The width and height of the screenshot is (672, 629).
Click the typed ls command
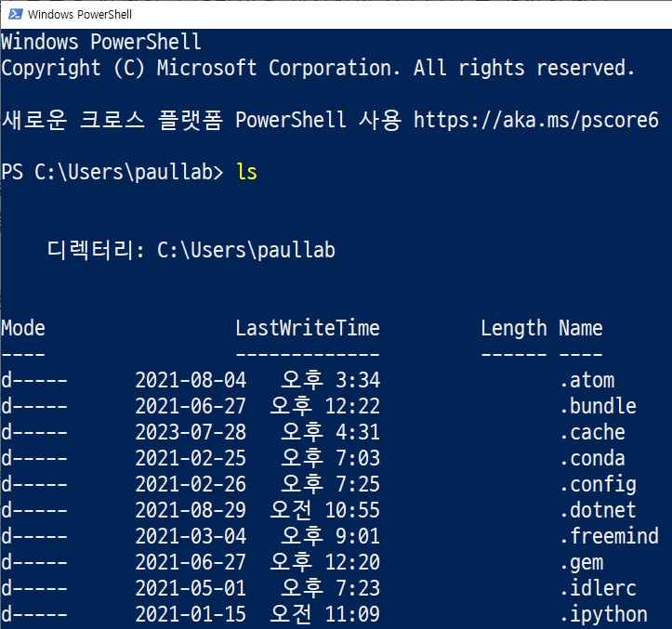point(246,172)
